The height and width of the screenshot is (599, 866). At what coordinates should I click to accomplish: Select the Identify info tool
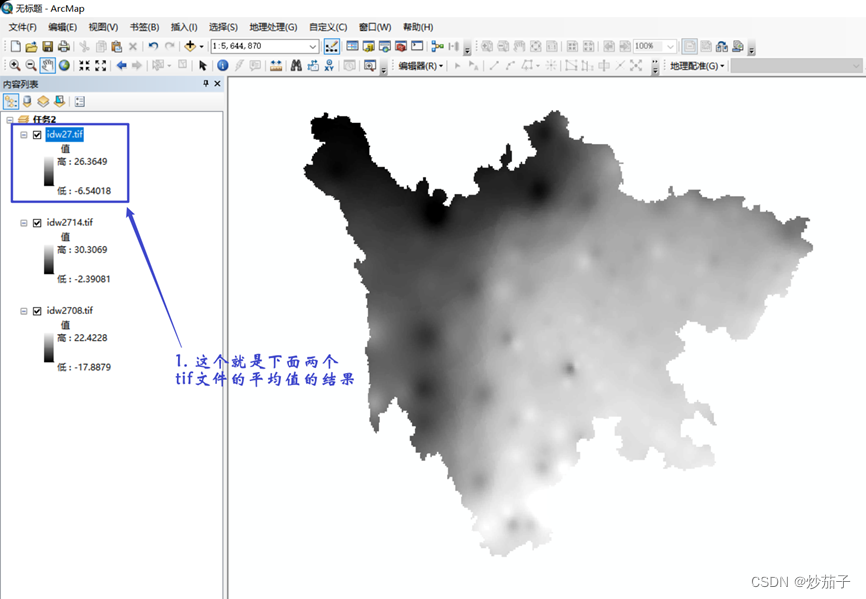222,66
